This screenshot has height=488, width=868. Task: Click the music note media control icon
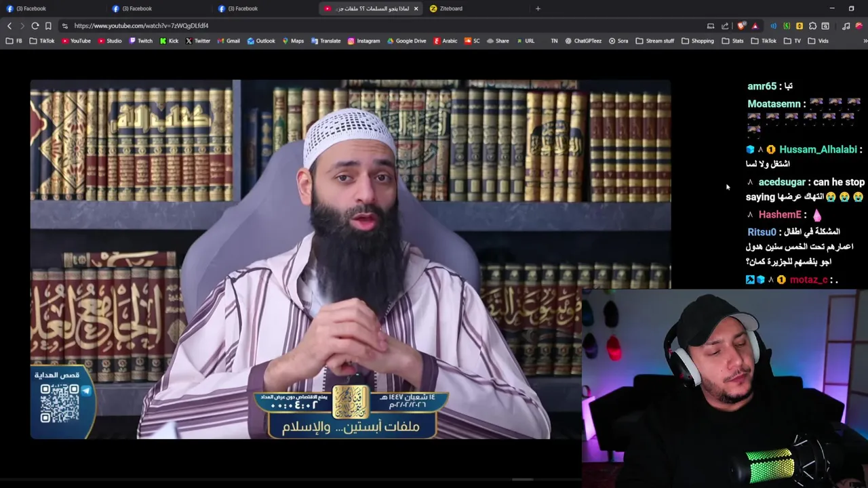click(846, 26)
